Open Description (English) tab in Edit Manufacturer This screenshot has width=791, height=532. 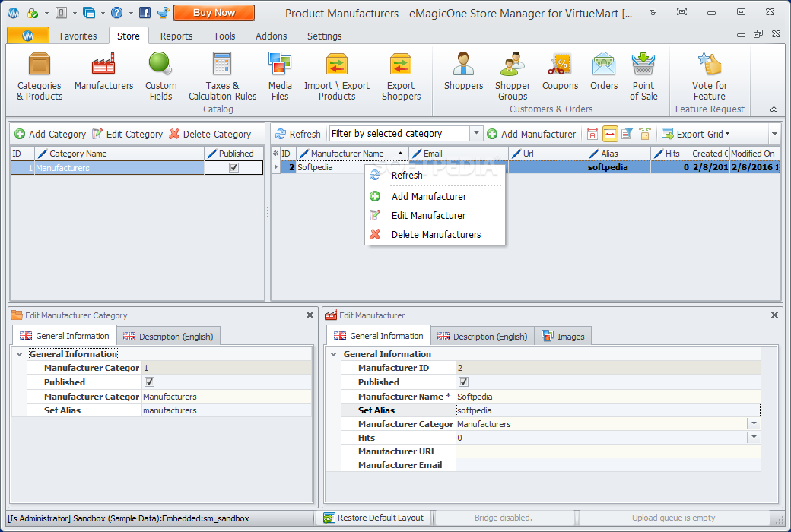(482, 337)
